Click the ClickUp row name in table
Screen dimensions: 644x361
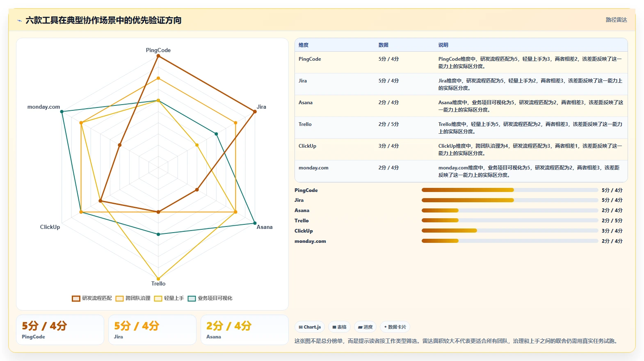(x=307, y=146)
